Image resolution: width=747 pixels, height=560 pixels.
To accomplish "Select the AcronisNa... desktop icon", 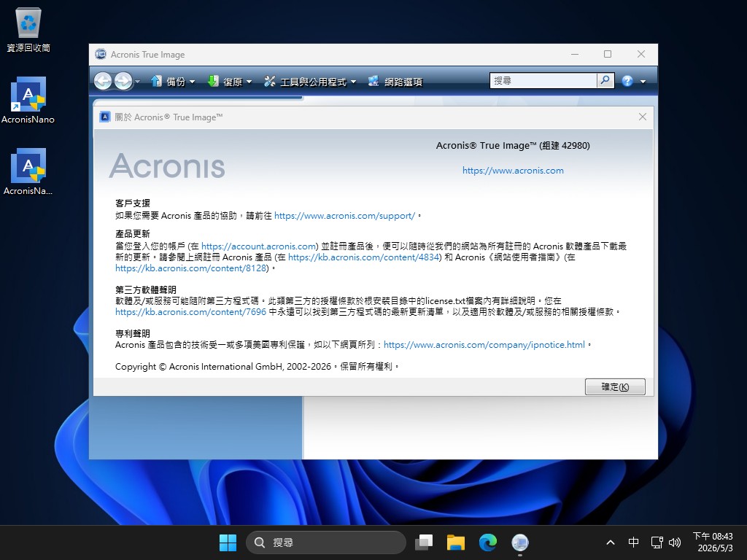I will point(28,172).
